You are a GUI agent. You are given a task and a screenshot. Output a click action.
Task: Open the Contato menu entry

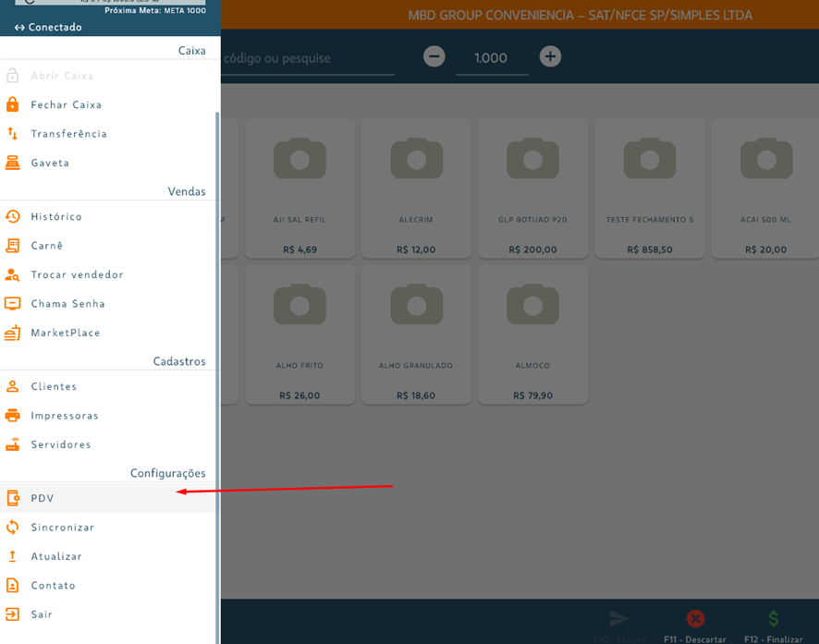[x=53, y=586]
